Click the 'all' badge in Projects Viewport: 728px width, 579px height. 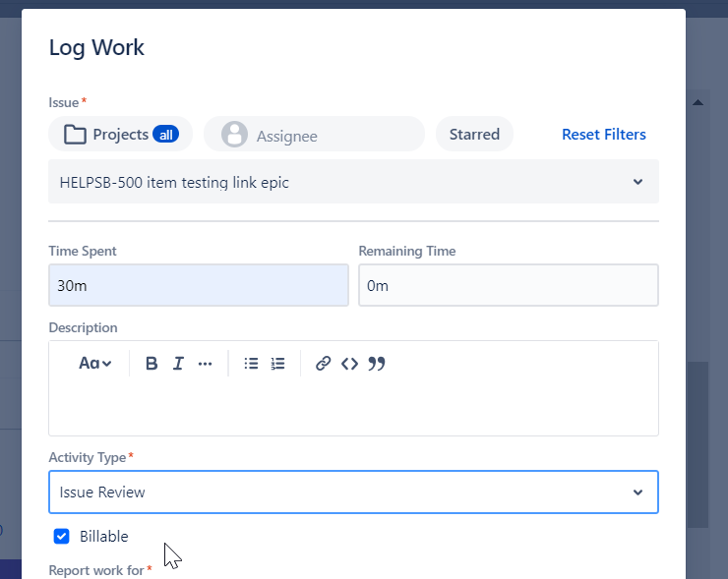pyautogui.click(x=165, y=134)
